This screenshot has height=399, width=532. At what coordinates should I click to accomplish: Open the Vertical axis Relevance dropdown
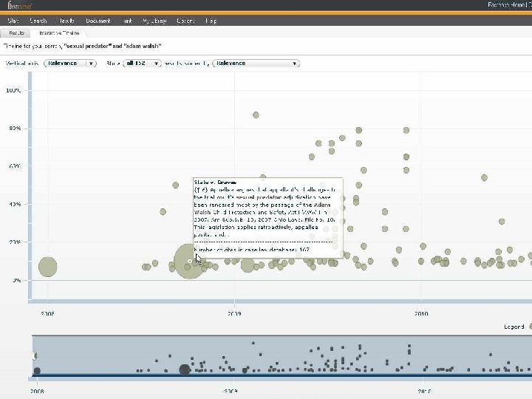pos(70,64)
